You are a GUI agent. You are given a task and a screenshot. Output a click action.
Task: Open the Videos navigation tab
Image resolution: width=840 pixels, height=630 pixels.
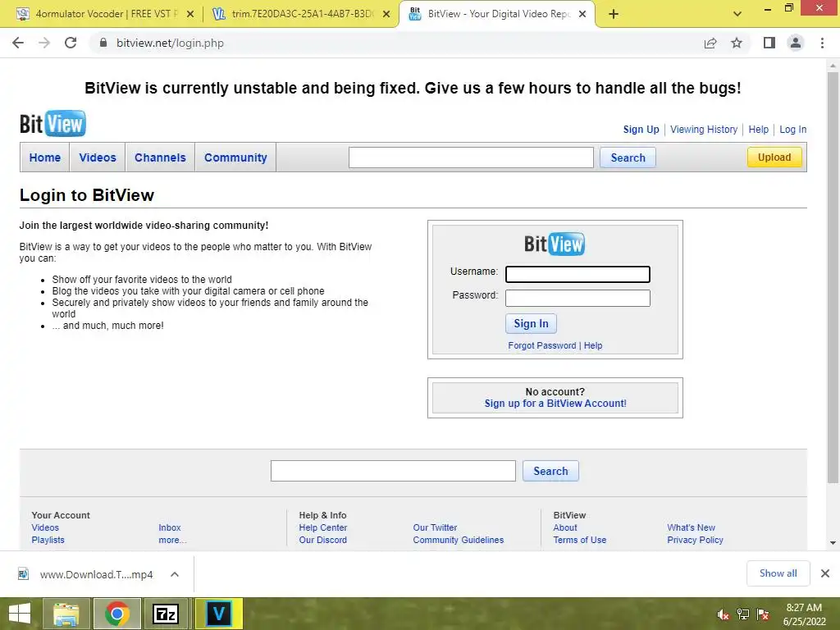point(98,157)
